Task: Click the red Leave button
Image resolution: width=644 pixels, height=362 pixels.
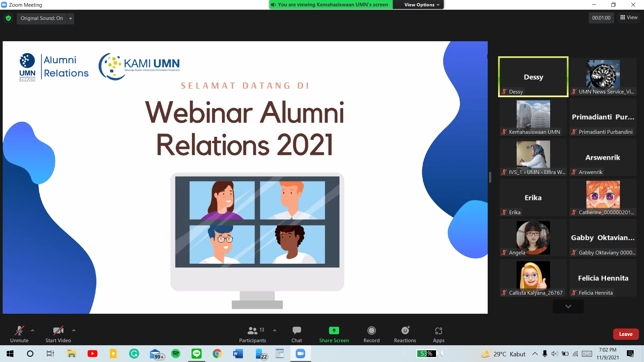Action: 626,334
